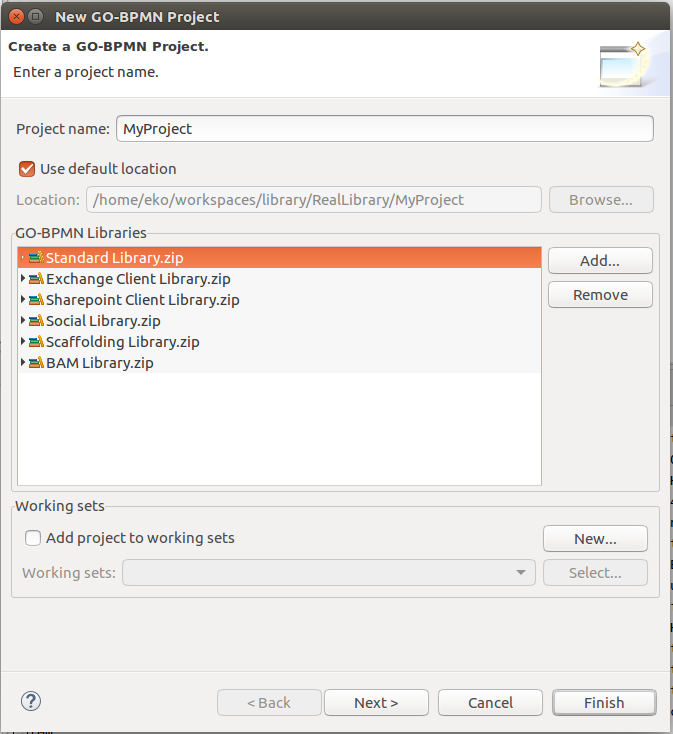673x734 pixels.
Task: Click the new project wizard banner icon
Action: pyautogui.click(x=624, y=64)
